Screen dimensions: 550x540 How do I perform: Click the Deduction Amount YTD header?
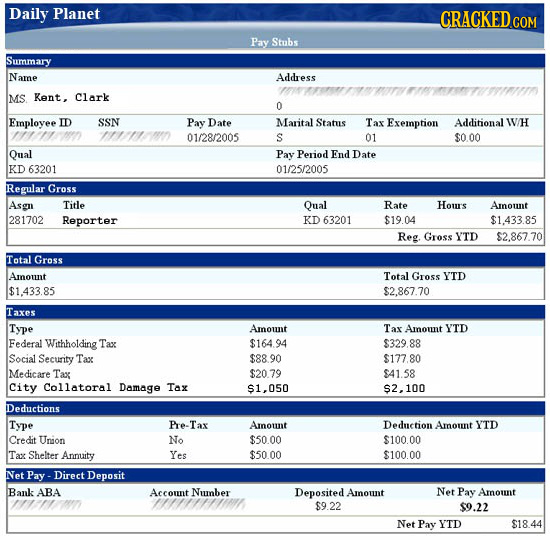tap(441, 425)
